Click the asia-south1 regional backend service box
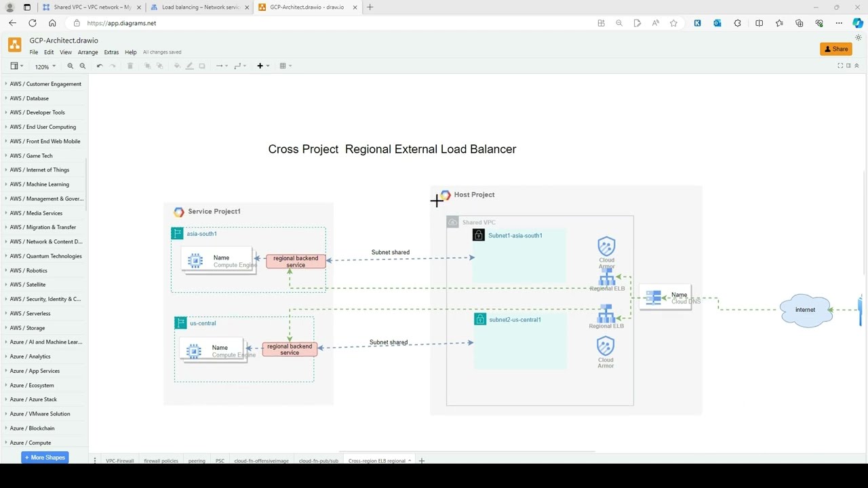The width and height of the screenshot is (868, 488). point(296,262)
